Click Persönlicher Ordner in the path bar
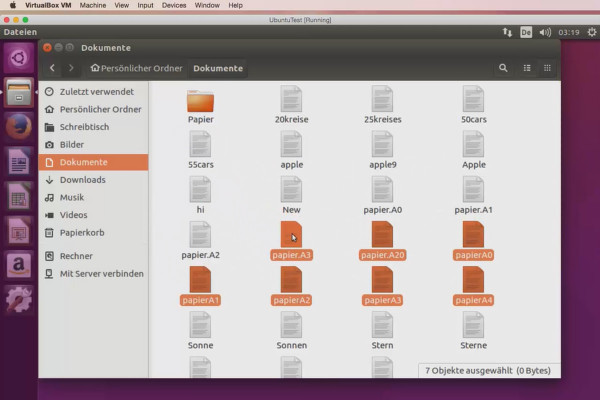The height and width of the screenshot is (400, 600). coord(135,68)
